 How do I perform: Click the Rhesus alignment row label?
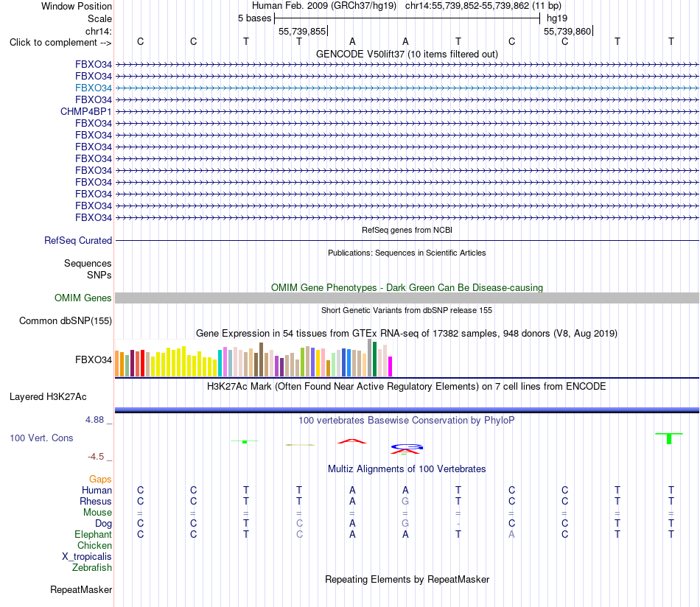[x=96, y=502]
